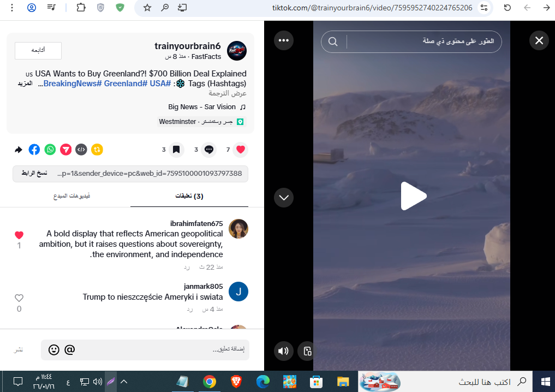Reload the page
Screen dimensions: 555x392
pyautogui.click(x=507, y=8)
